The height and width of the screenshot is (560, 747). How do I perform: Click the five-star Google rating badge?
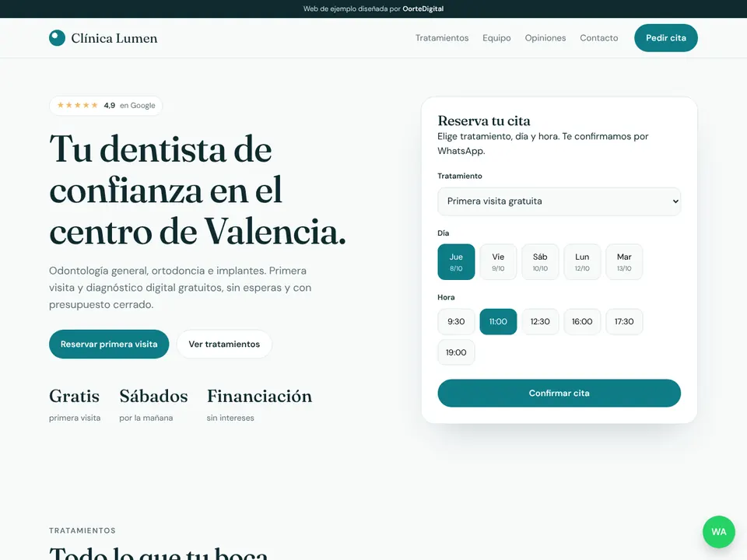coord(106,106)
